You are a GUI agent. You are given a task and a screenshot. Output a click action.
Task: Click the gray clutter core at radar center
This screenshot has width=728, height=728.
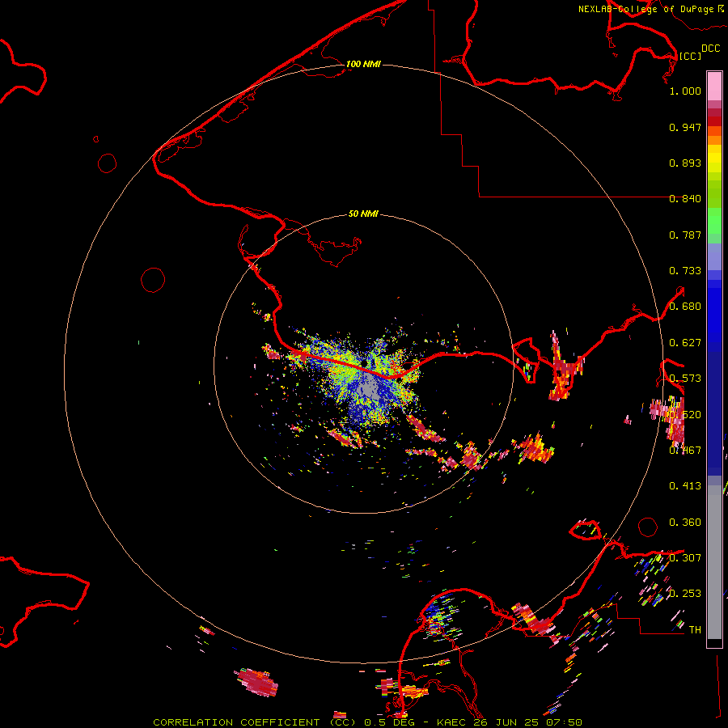pyautogui.click(x=370, y=389)
